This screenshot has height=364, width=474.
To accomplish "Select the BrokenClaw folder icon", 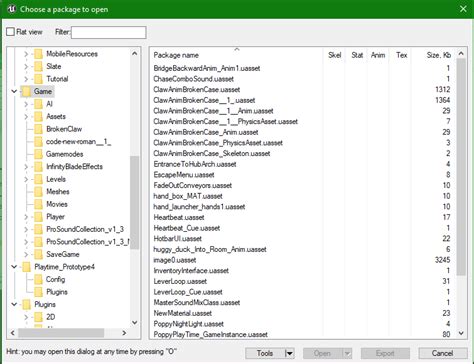I will [x=39, y=129].
